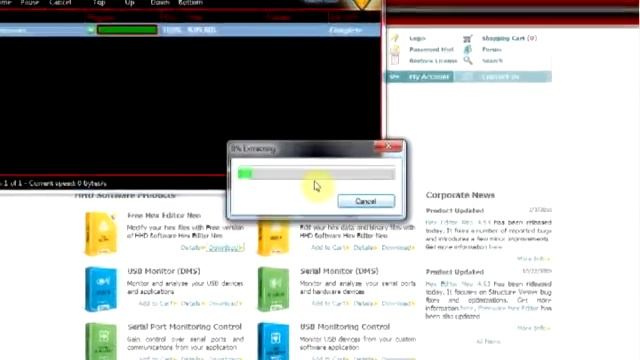Click More Info under first Product Updated news
Image resolution: width=640 pixels, height=360 pixels.
[x=533, y=259]
